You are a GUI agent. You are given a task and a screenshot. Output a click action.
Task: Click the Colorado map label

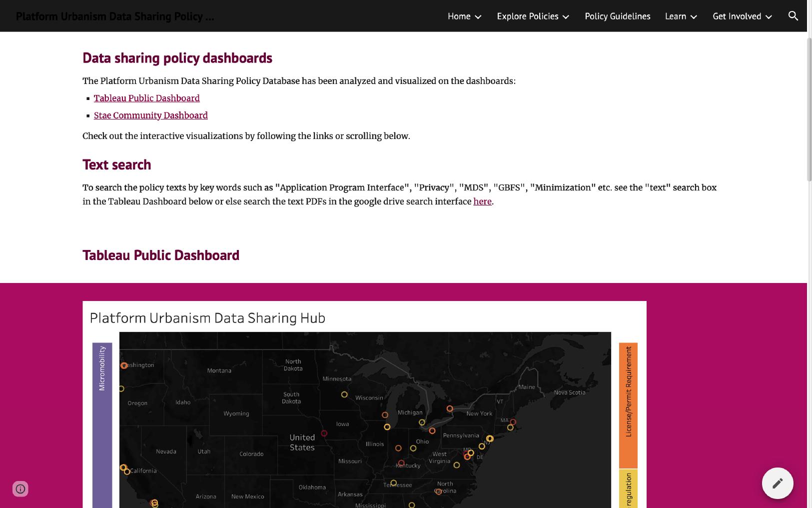point(251,454)
